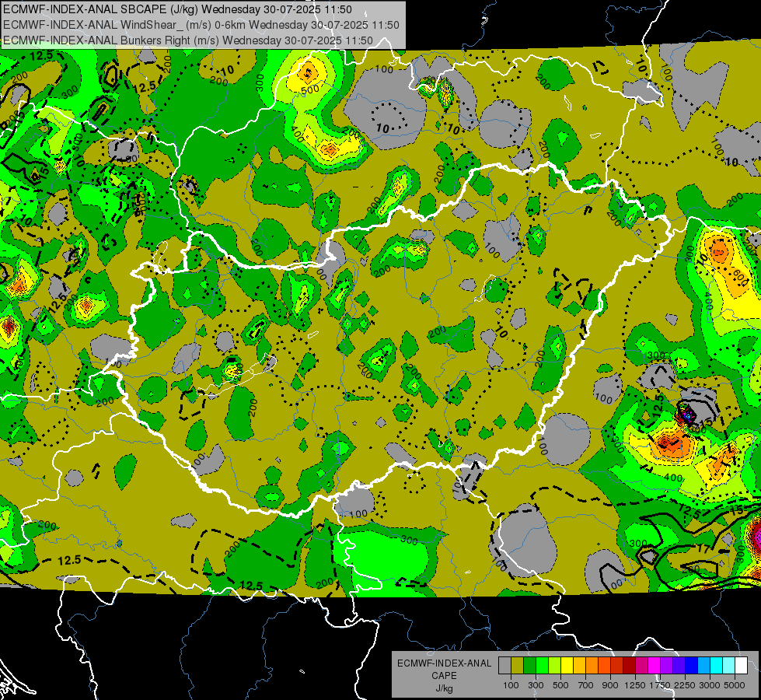Image resolution: width=761 pixels, height=700 pixels.
Task: Click the pure blue legend swatch
Action: pyautogui.click(x=692, y=666)
